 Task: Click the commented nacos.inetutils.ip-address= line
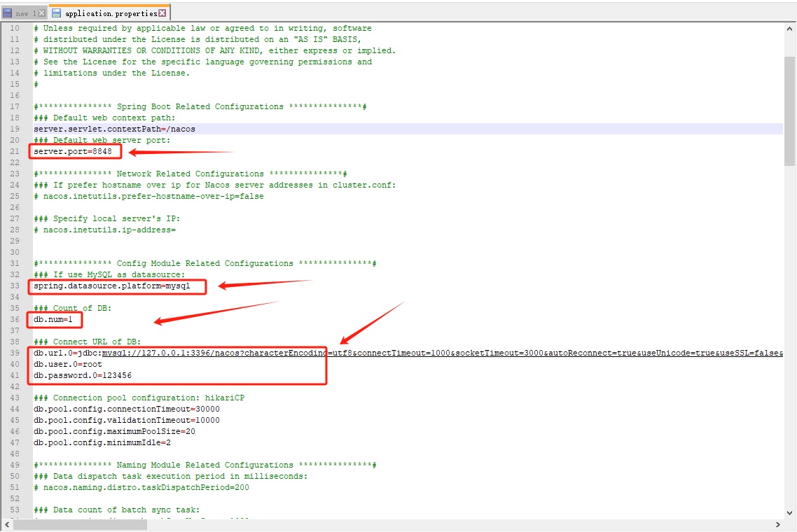pos(105,230)
